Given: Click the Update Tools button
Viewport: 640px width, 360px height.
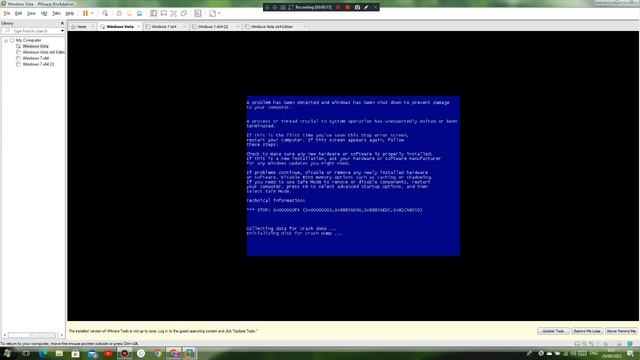Looking at the screenshot, I should (x=553, y=331).
